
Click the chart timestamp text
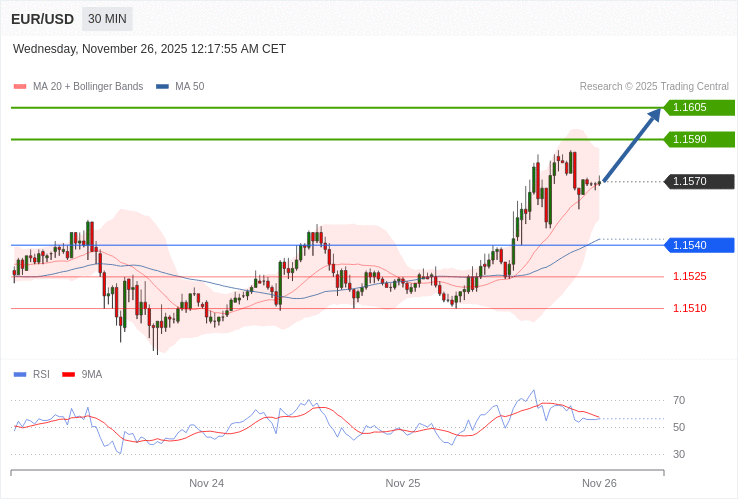(149, 49)
